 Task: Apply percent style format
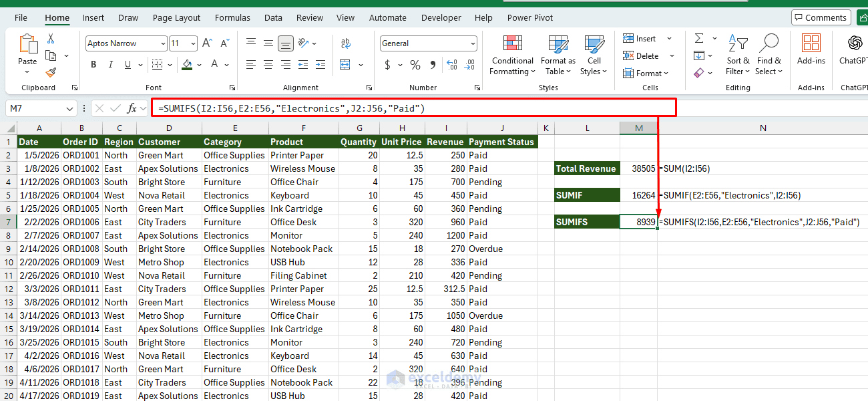pos(415,65)
